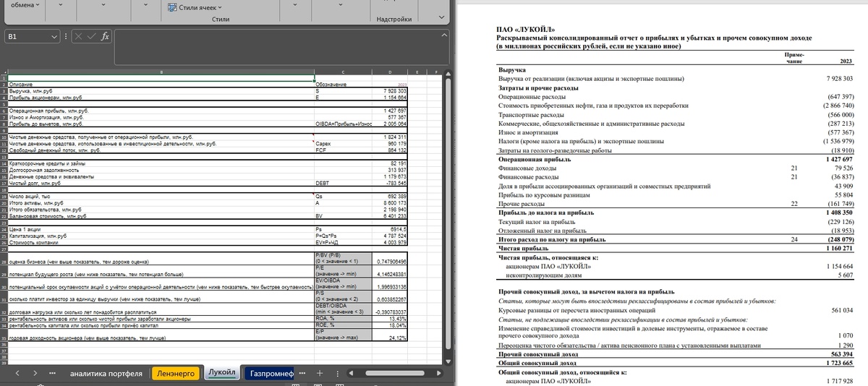Go to next sheet with right arrow
This screenshot has height=386, width=868.
[35, 374]
